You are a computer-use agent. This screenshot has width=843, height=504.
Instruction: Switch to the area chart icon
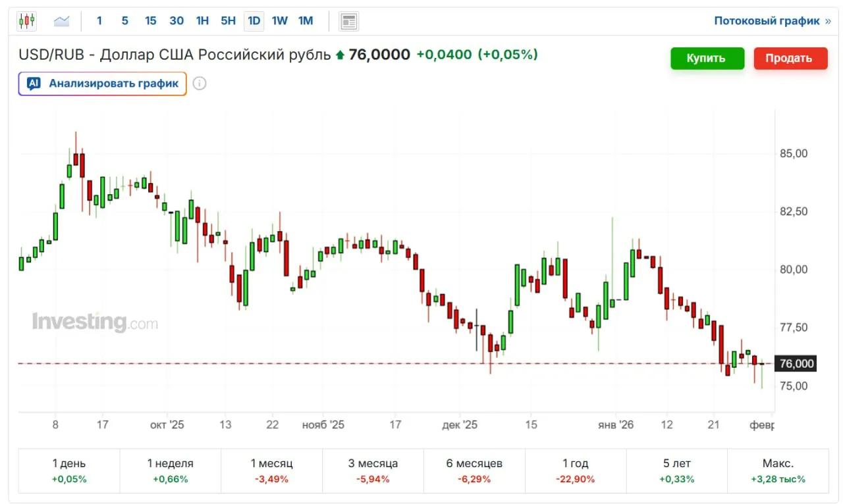[62, 21]
